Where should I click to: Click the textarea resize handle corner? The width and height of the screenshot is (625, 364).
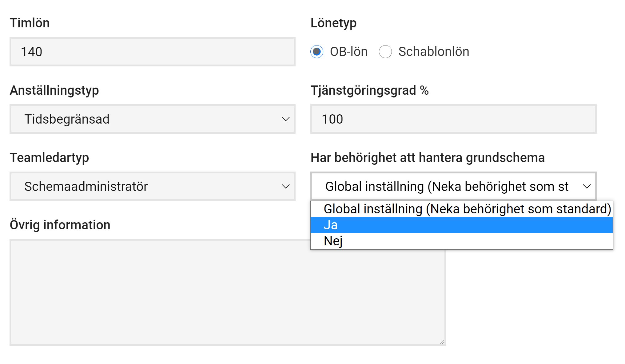tap(442, 342)
